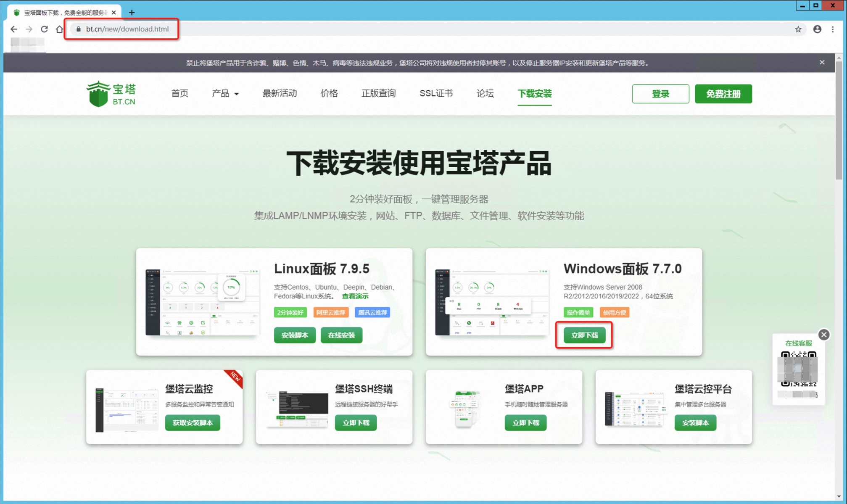Open 首页 navigation item

coord(180,93)
